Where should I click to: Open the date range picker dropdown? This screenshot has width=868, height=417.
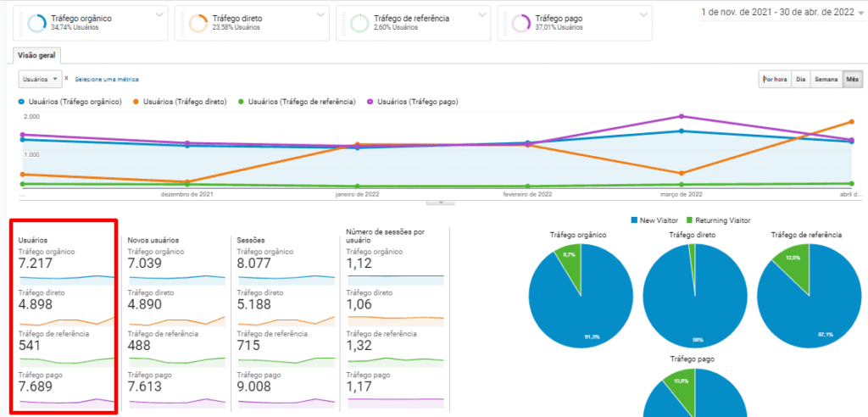pos(861,13)
